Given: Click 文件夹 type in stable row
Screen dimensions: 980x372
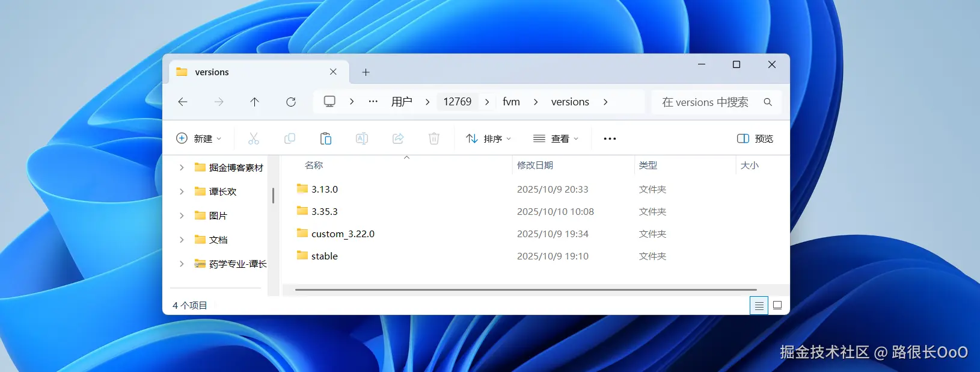Looking at the screenshot, I should (x=652, y=256).
